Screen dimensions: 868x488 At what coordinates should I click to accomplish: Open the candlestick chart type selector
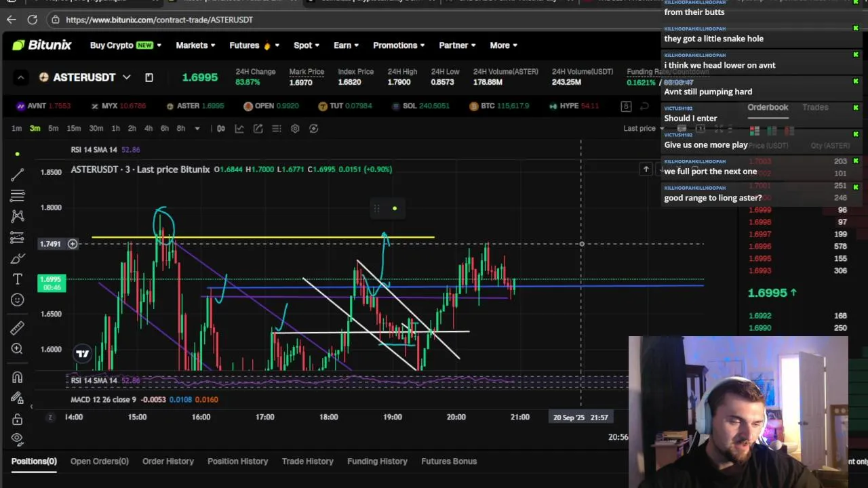(221, 128)
